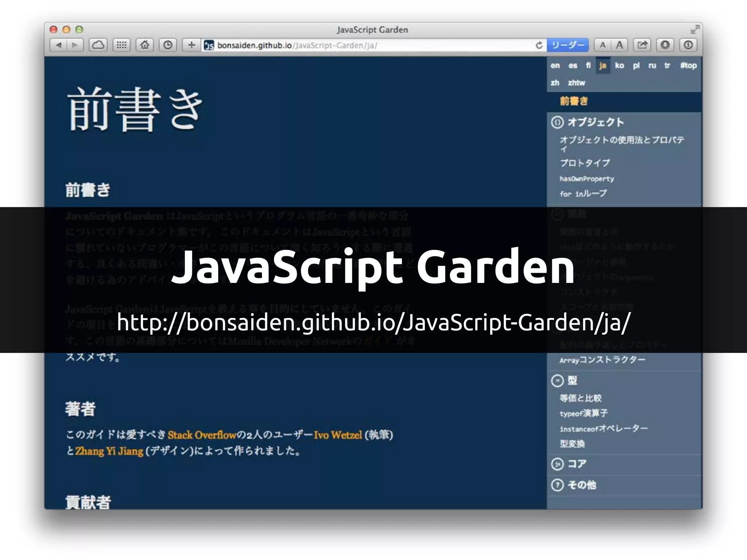Switch language to tr
The image size is (747, 560).
point(667,66)
